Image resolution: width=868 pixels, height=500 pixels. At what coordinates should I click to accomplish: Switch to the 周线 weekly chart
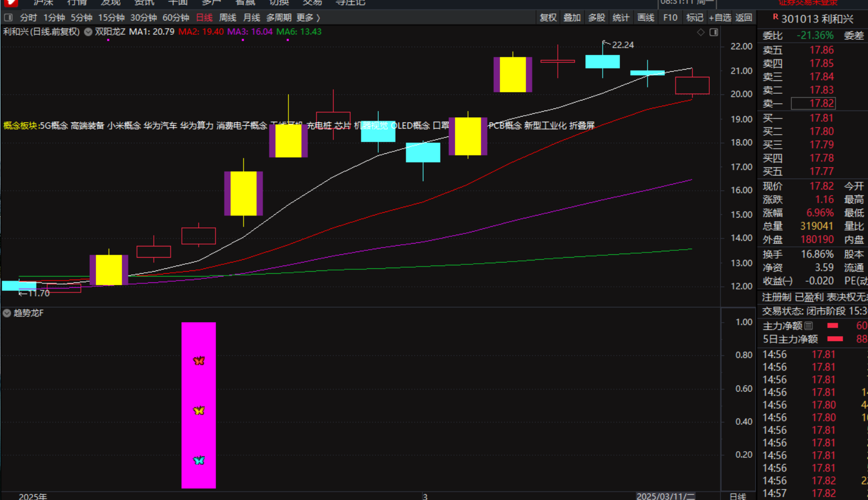point(227,17)
